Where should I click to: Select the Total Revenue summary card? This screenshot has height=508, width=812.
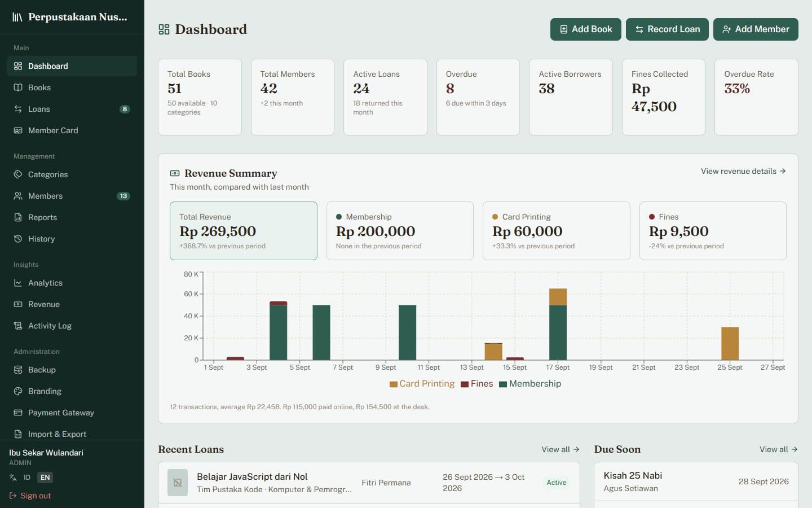[x=244, y=231]
